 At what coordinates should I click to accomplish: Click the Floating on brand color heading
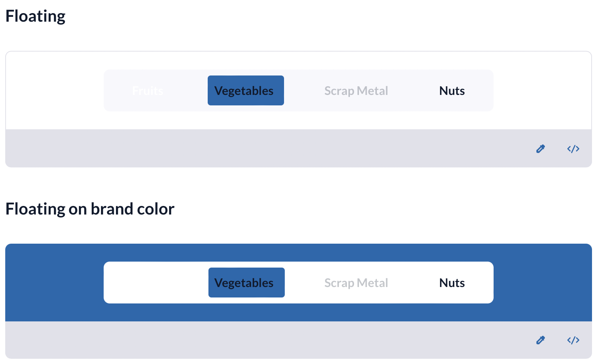(x=90, y=209)
